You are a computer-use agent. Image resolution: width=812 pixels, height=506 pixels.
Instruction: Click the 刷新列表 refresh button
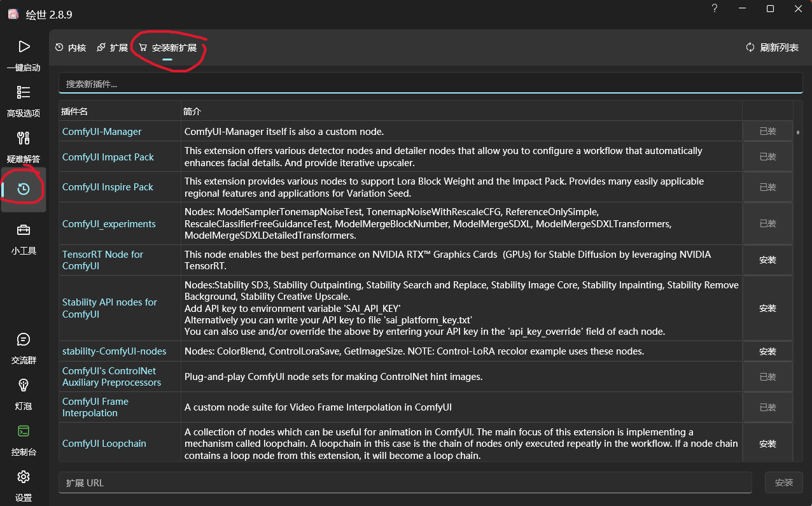[772, 48]
